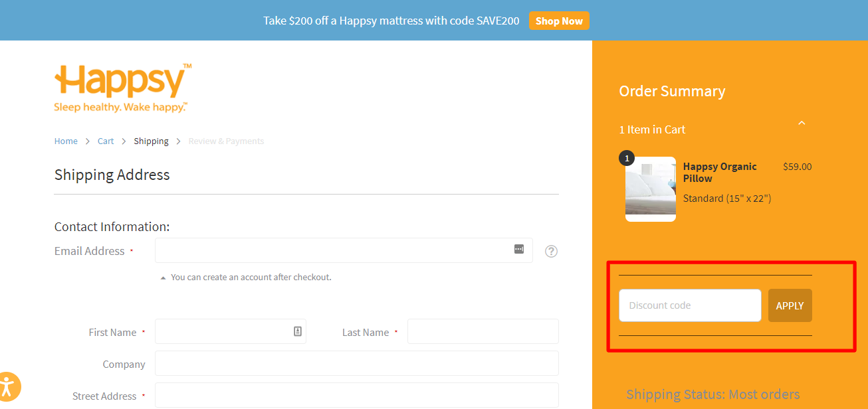The width and height of the screenshot is (868, 409).
Task: Go to Home breadcrumb
Action: (x=66, y=141)
